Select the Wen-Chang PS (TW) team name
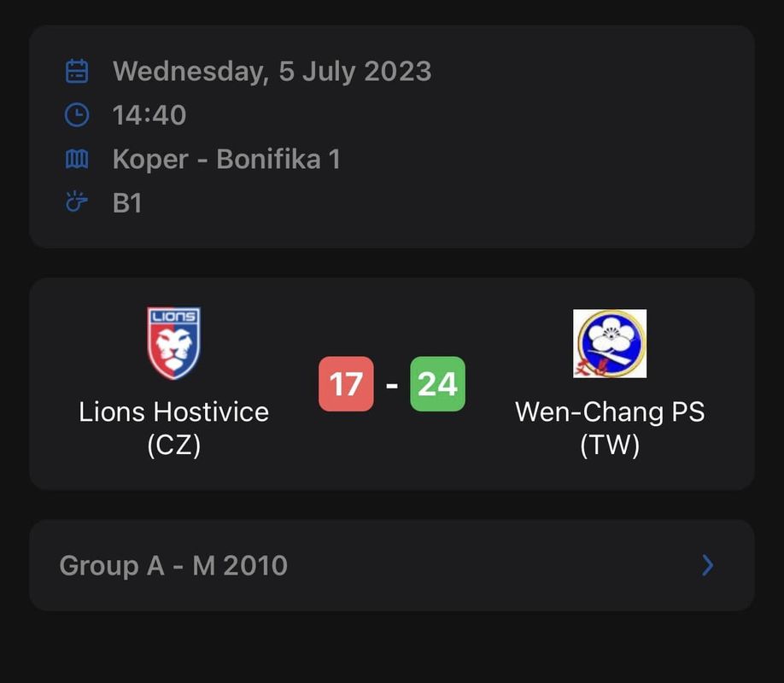Screen dimensions: 784x683 point(610,428)
